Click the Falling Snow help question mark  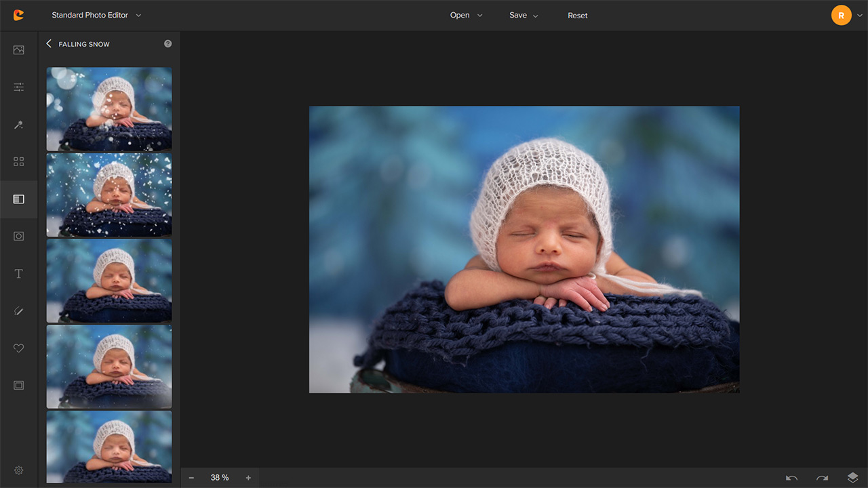coord(167,44)
